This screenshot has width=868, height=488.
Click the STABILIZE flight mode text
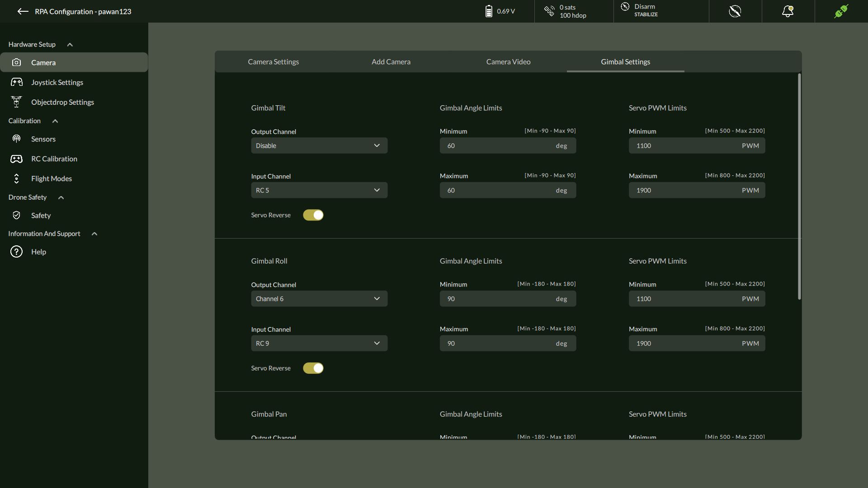coord(646,14)
